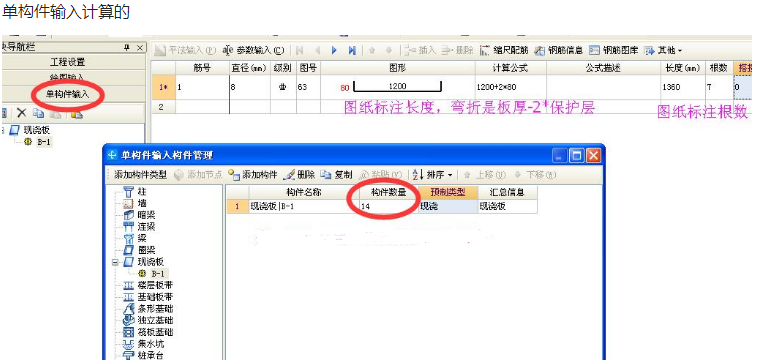Screen dimensions: 758x364
Task: Click the 汇总信息 column header
Action: click(x=507, y=192)
